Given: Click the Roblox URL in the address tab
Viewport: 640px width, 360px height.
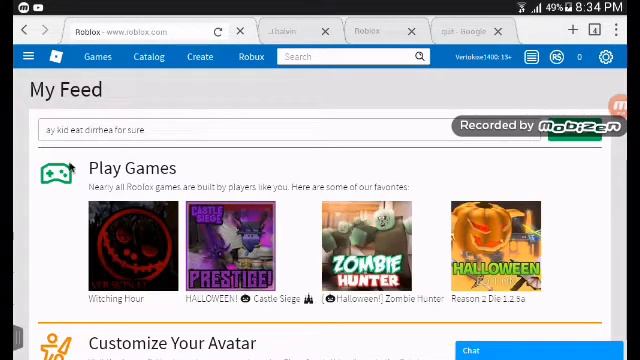Looking at the screenshot, I should point(121,32).
